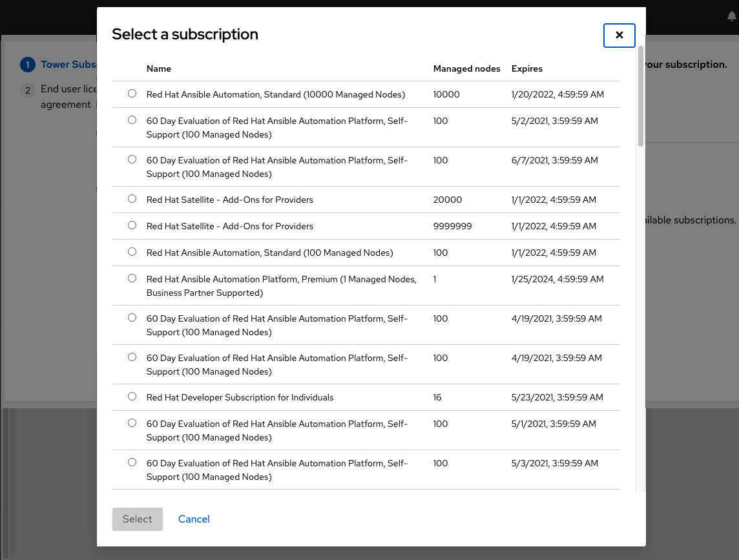Click the 'Red Hat Developer Subscription for Individuals' name
The height and width of the screenshot is (560, 739).
click(240, 397)
